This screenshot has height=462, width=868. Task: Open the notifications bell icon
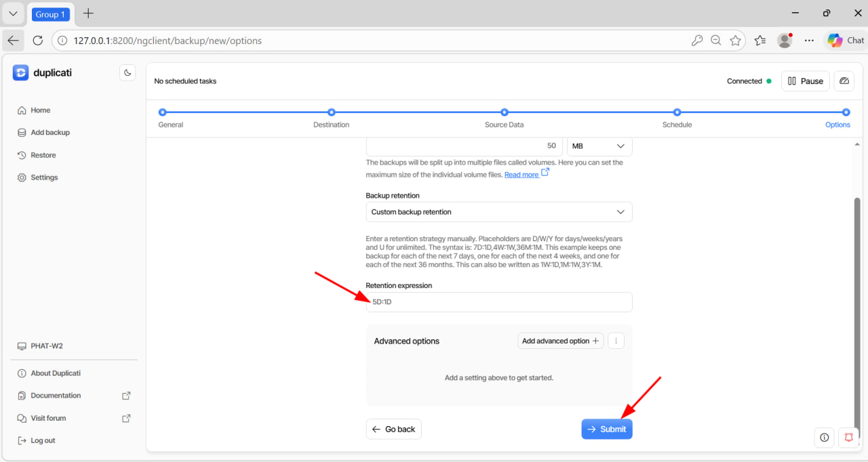coord(848,438)
